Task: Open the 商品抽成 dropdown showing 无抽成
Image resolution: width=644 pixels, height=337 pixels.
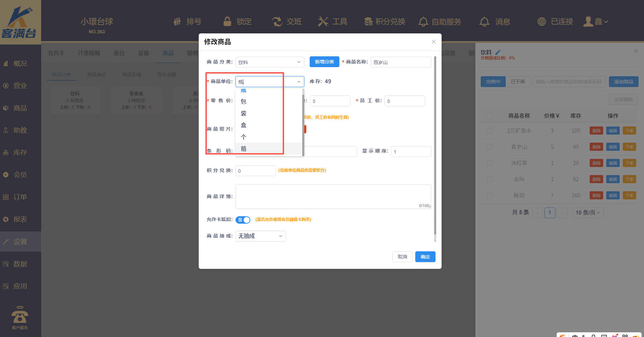Action: coord(260,236)
